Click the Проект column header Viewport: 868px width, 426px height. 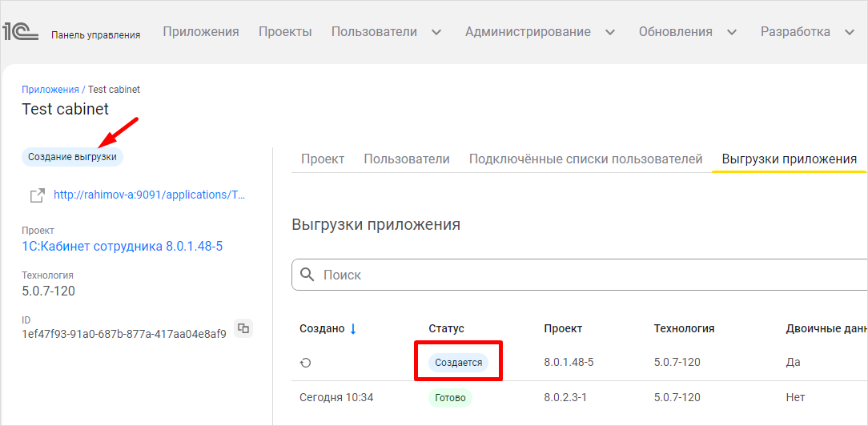tap(563, 328)
